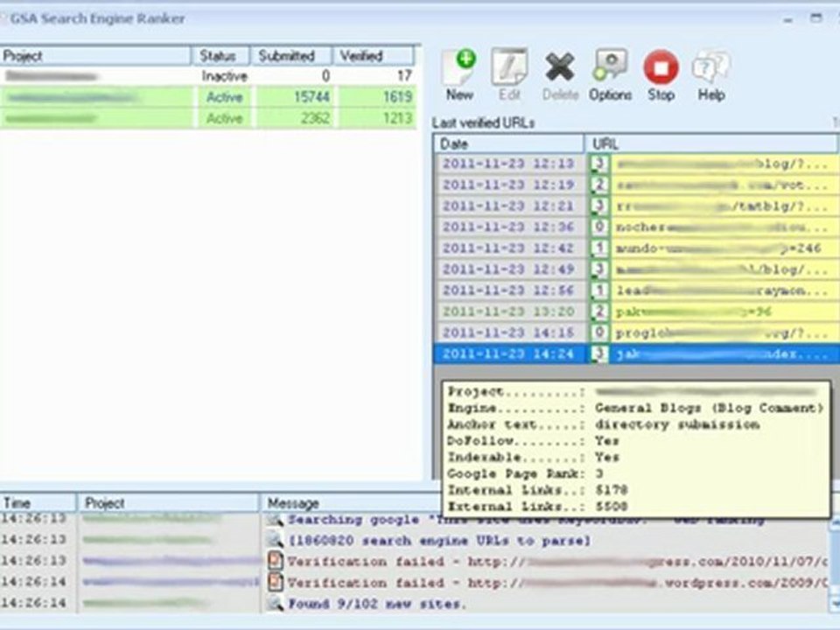
Task: Sort by the Verified column header
Action: [374, 56]
